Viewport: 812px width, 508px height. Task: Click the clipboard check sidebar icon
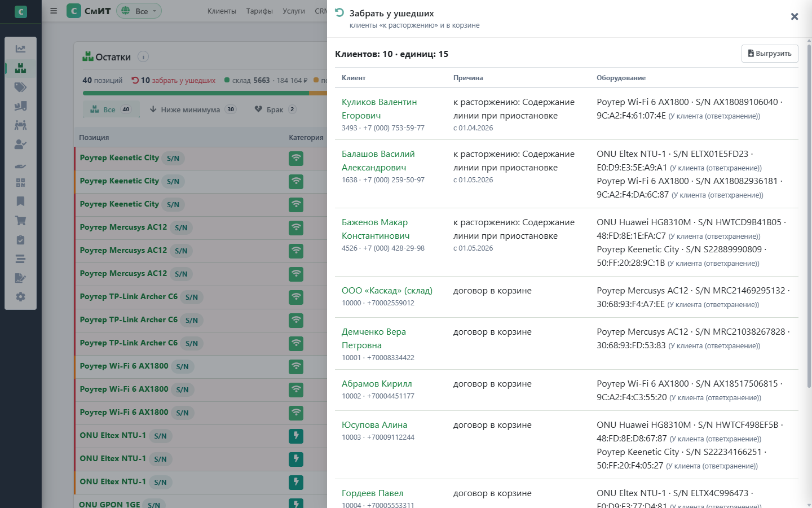click(20, 240)
